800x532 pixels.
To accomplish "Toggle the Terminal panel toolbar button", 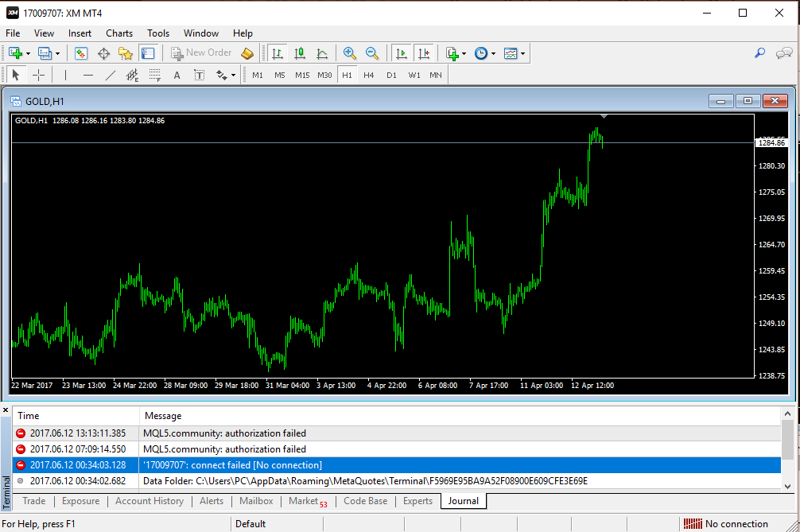I will (148, 53).
